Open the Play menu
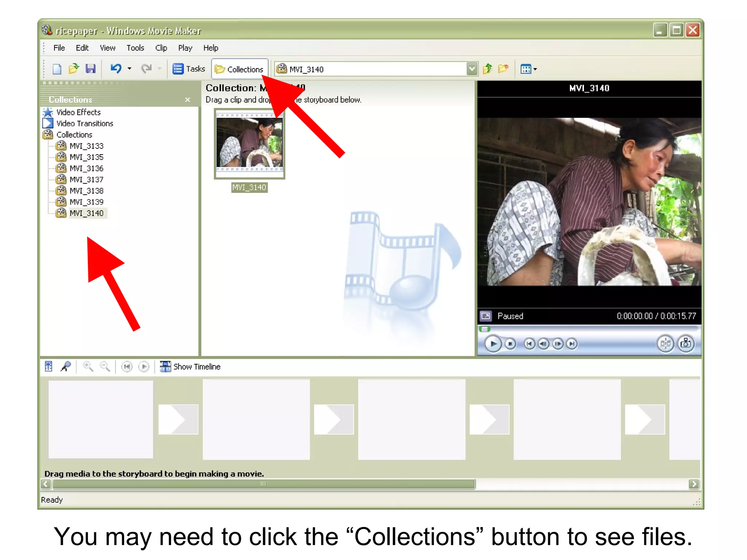Image resolution: width=747 pixels, height=560 pixels. 185,48
